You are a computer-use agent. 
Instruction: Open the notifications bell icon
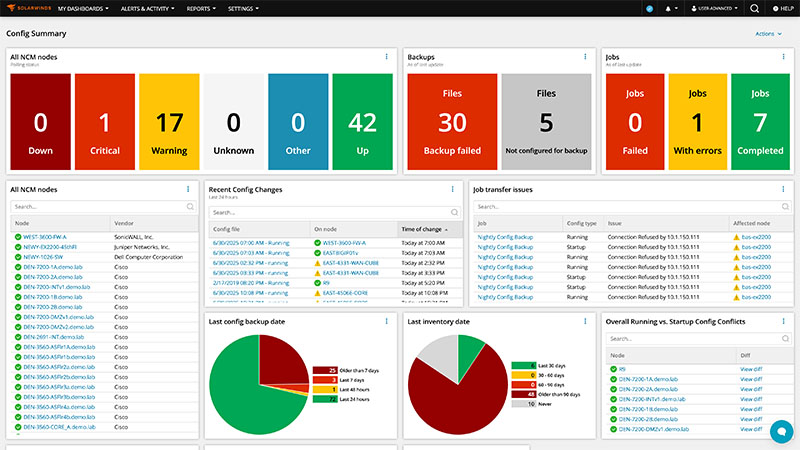(x=668, y=9)
